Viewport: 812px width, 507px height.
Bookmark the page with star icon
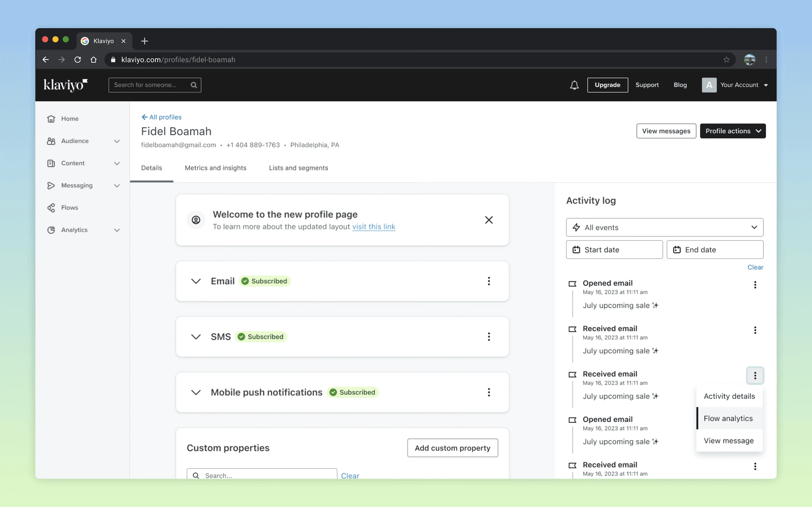pos(726,60)
